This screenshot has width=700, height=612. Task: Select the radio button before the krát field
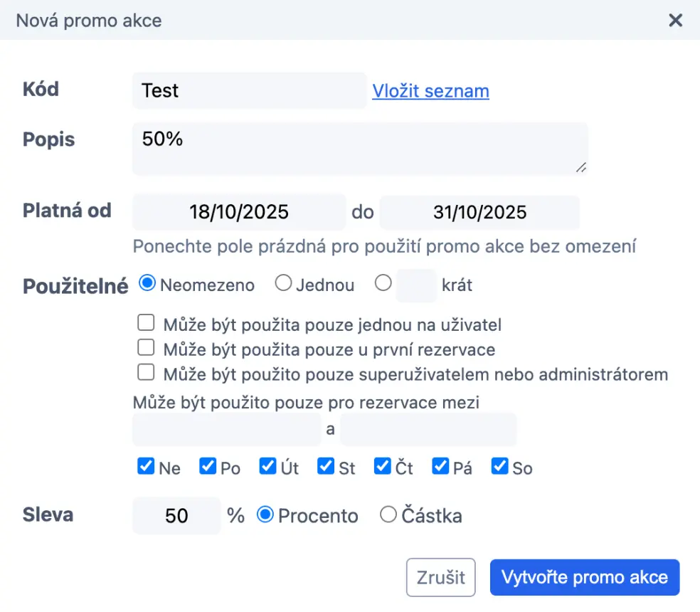pyautogui.click(x=383, y=284)
